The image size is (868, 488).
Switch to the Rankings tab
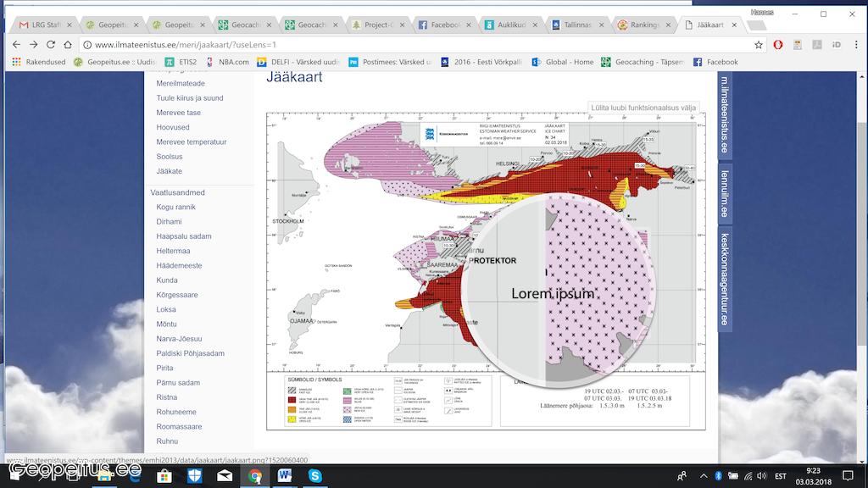(x=645, y=25)
